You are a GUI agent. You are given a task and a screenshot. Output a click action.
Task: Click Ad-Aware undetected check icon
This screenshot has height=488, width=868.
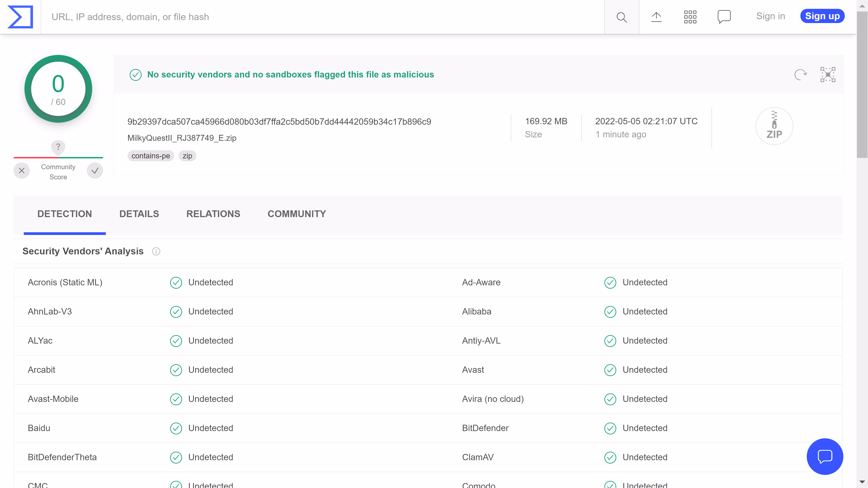click(x=610, y=283)
